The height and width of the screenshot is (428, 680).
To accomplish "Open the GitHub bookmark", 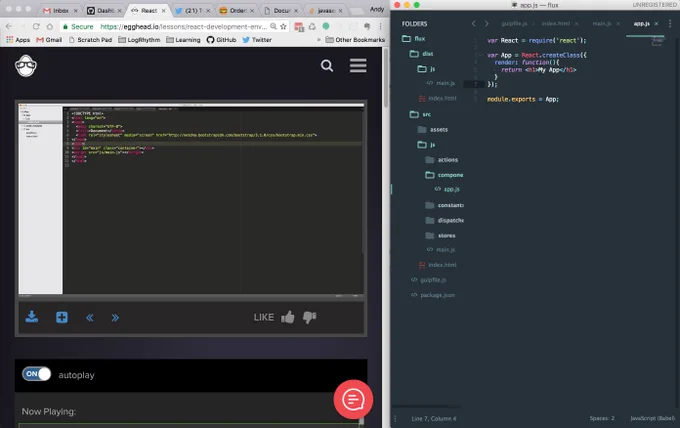I will 221,39.
